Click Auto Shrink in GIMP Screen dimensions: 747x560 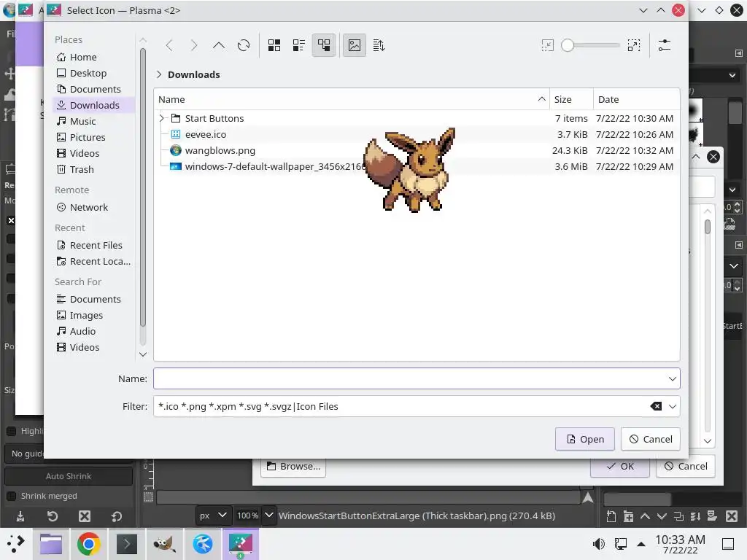tap(68, 476)
